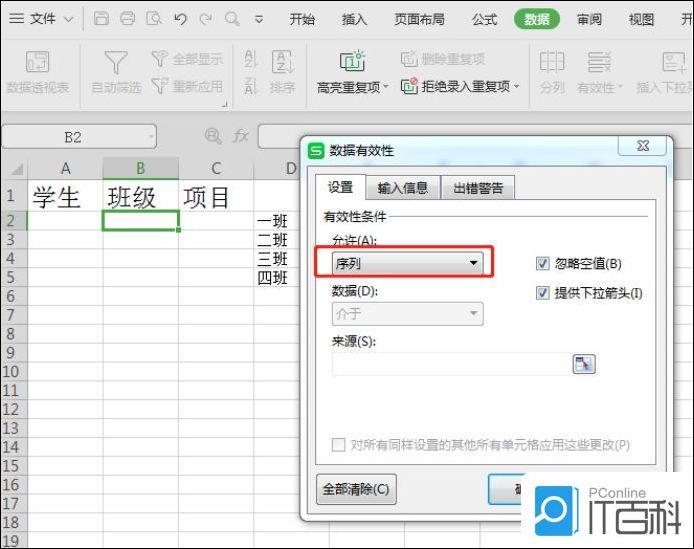Click the select-all corner of the sheet
Image resolution: width=694 pixels, height=549 pixels.
[16, 169]
